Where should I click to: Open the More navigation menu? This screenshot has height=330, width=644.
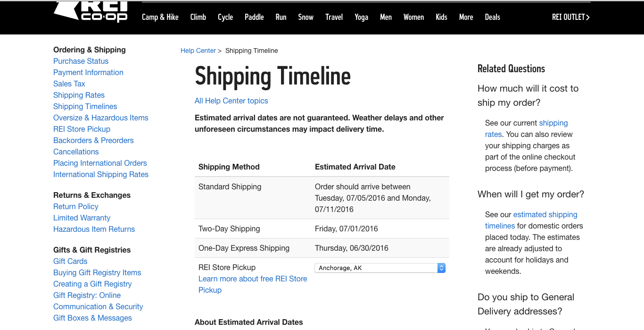click(x=466, y=17)
